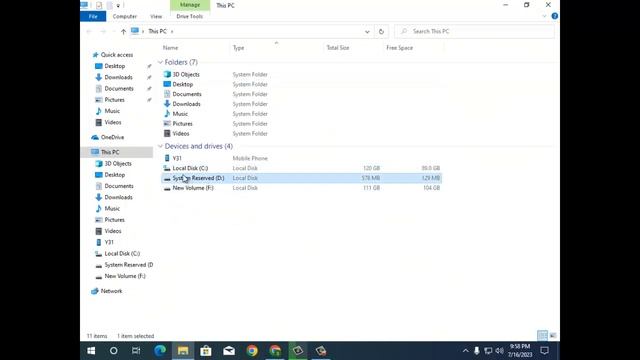This screenshot has width=640, height=360.
Task: Open Cortana search circle on taskbar
Action: click(113, 351)
